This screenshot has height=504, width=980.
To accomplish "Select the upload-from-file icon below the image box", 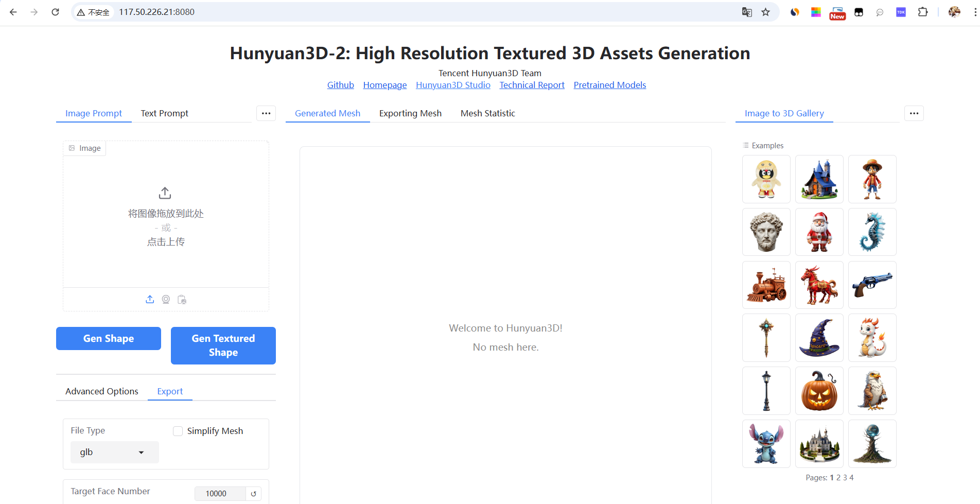I will [x=150, y=299].
